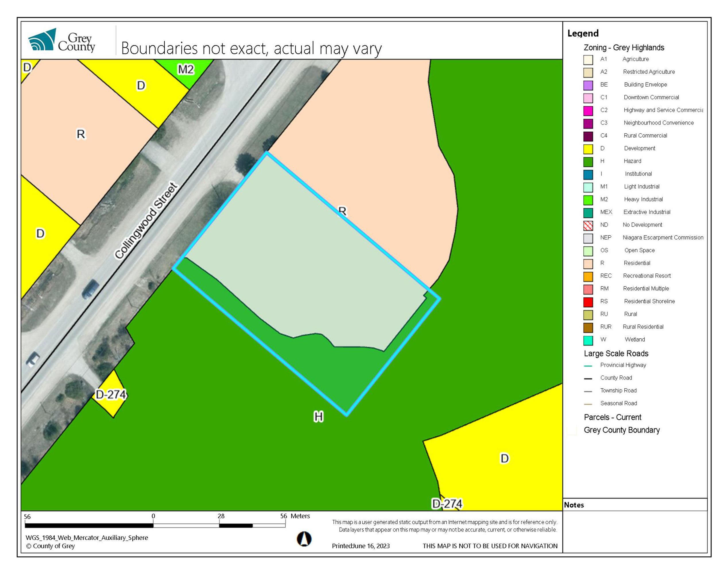Click the Residential Shoreline red swatch
Screen dimensions: 728x574
pos(588,302)
